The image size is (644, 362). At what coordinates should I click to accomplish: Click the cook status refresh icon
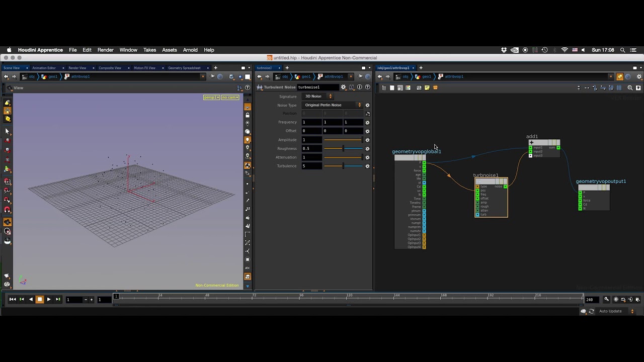tap(592, 311)
